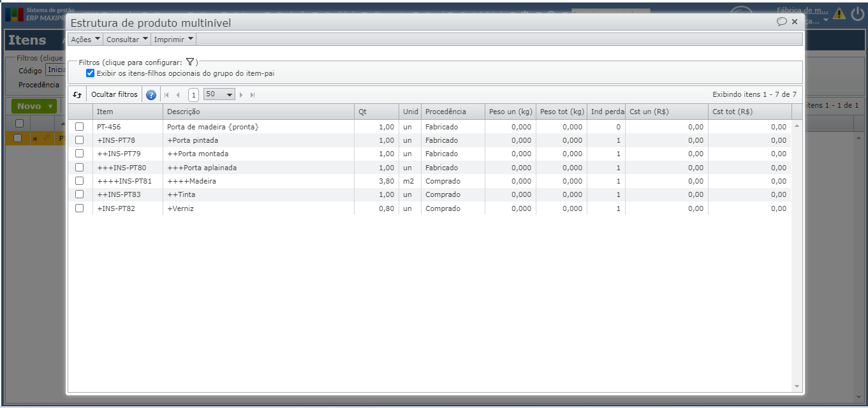Click the warning alert icon in top bar
This screenshot has width=868, height=408.
(x=839, y=13)
